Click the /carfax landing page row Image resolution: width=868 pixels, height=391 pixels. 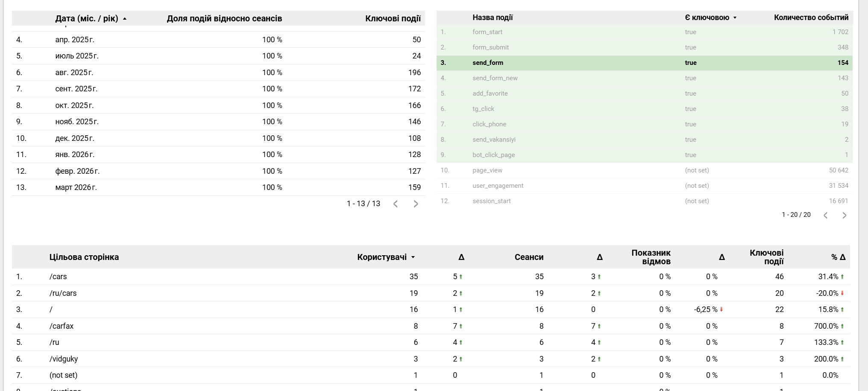tap(62, 326)
